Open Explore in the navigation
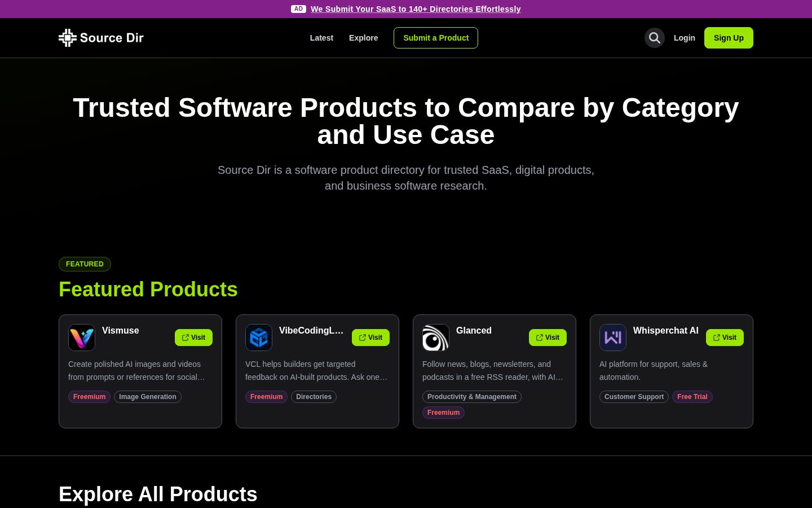 (364, 38)
